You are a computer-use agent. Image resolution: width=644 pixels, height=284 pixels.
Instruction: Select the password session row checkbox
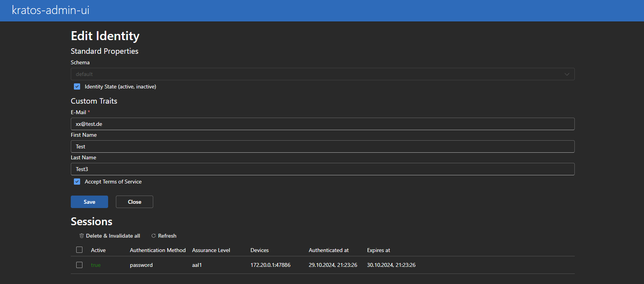click(79, 265)
